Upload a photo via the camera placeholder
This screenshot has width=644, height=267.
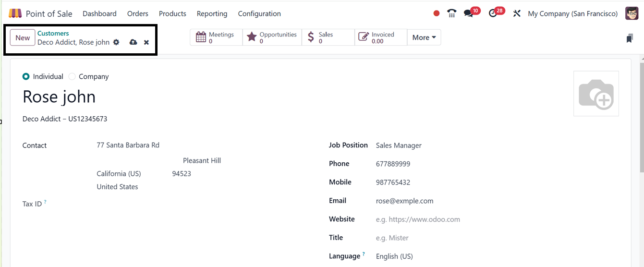596,94
